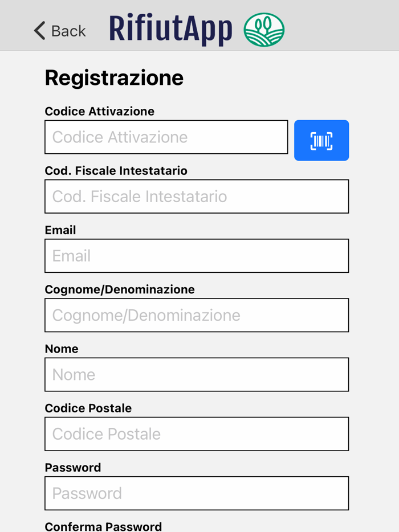Select the Codice Postale field
The width and height of the screenshot is (399, 532).
(x=197, y=433)
